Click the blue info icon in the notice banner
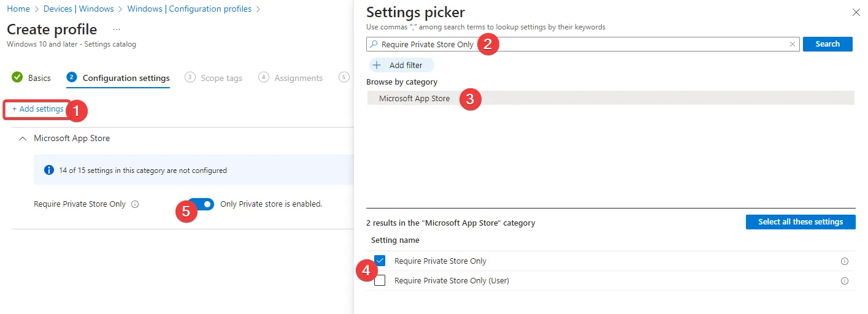This screenshot has height=314, width=868. click(x=49, y=170)
